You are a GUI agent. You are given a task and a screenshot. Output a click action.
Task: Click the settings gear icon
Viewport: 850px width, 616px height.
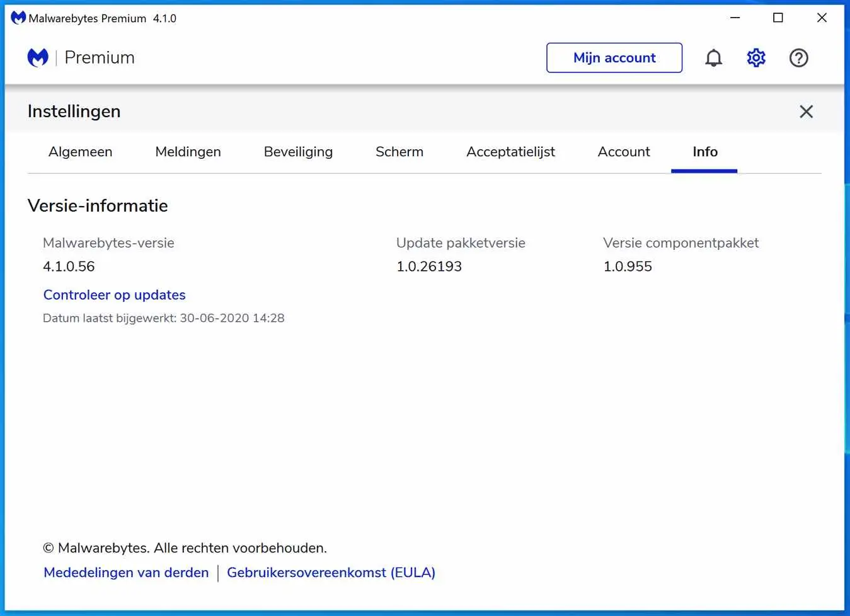pyautogui.click(x=756, y=58)
